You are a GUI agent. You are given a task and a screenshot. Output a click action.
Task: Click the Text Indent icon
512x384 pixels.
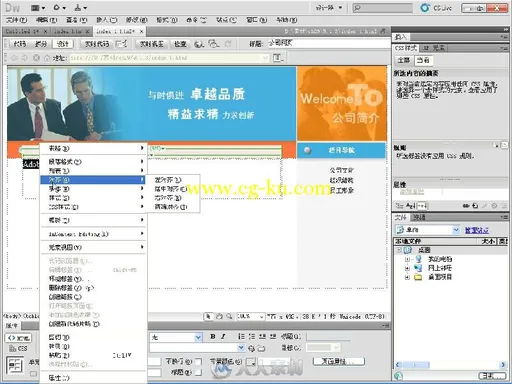pos(273,337)
